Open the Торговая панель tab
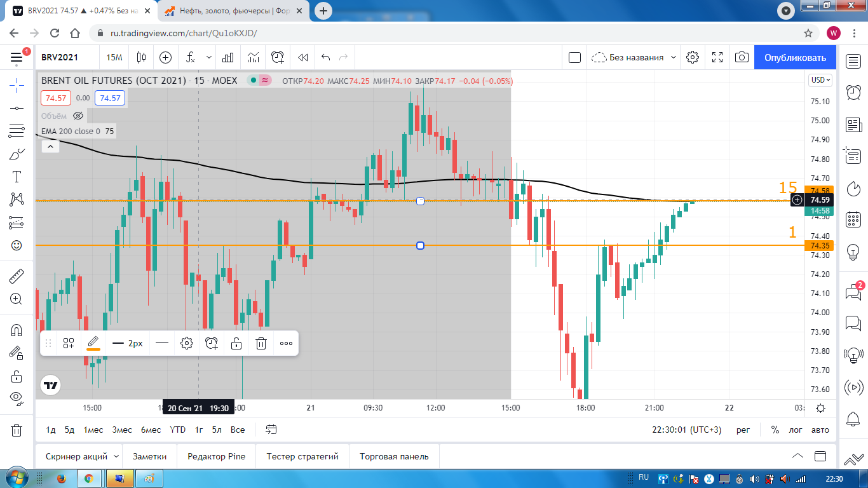The height and width of the screenshot is (488, 868). coord(394,456)
